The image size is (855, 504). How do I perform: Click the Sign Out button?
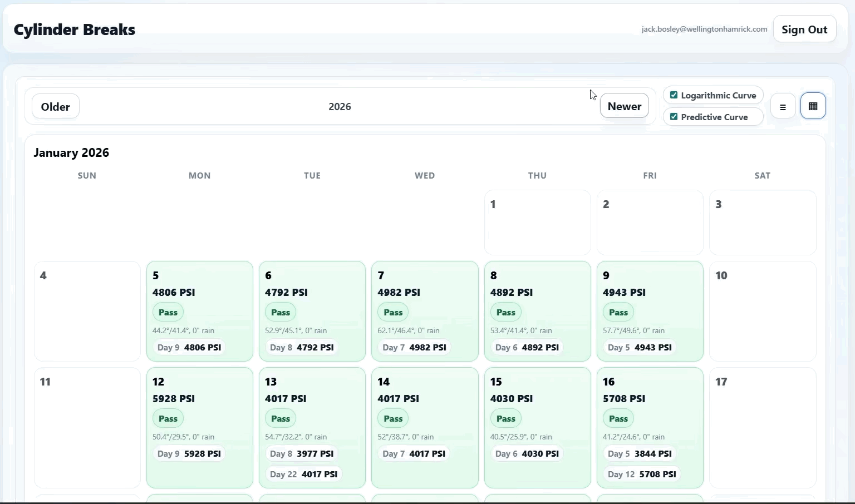pos(804,29)
